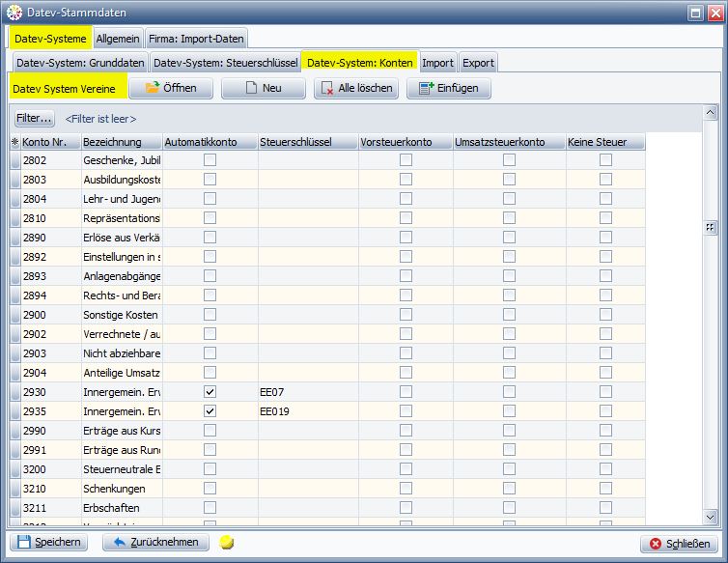Check Keine Steuer for account 2900
The image size is (728, 563).
coord(605,315)
